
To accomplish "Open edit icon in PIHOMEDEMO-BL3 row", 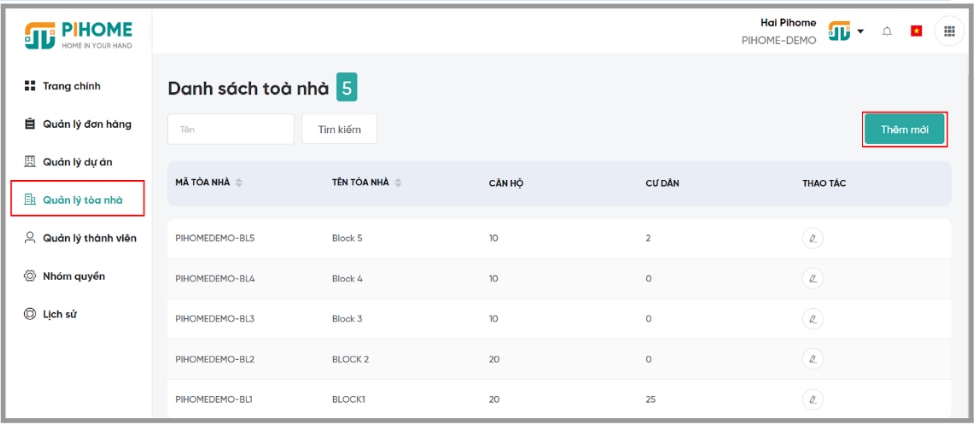I will [813, 318].
